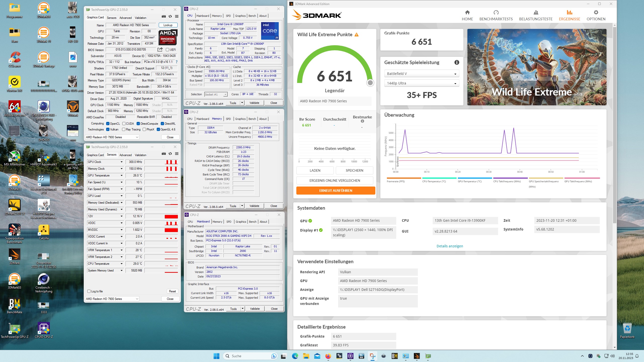Open Mainboard tab in top CPU-Z window
This screenshot has height=362, width=644.
[203, 16]
